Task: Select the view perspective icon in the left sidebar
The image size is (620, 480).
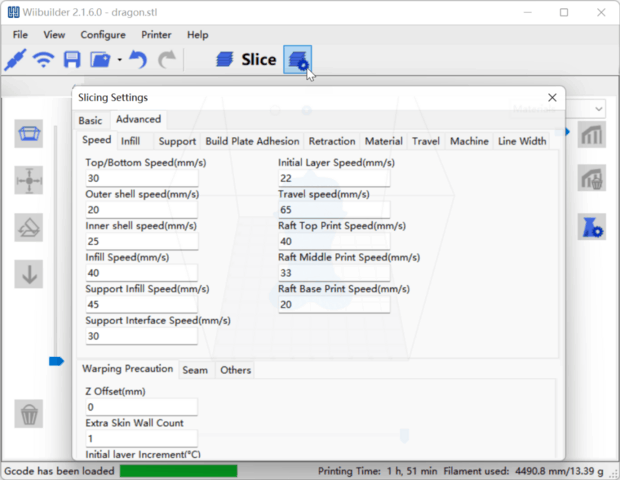Action: coord(30,135)
